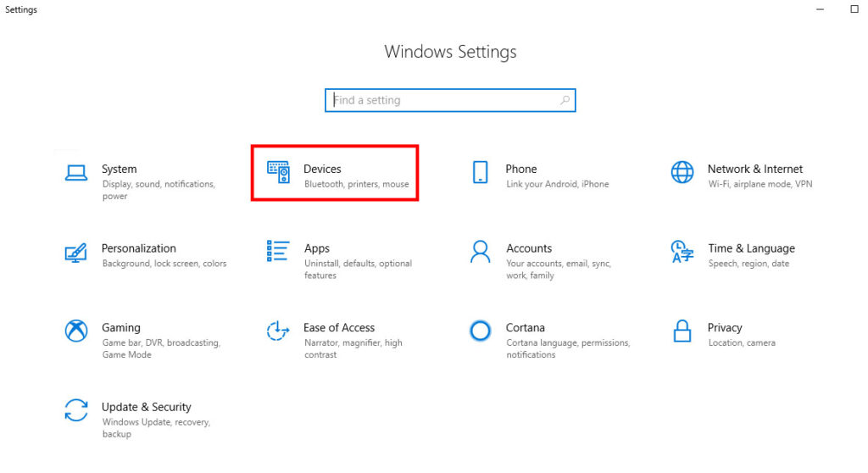868x473 pixels.
Task: Click 'Location, camera' description
Action: [x=742, y=342]
